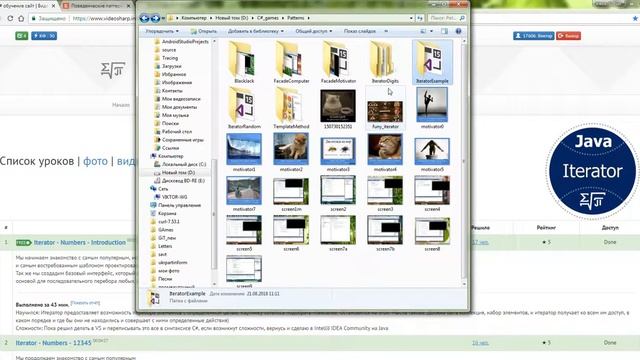
Task: Select the TemplateMethod folder
Action: pyautogui.click(x=291, y=108)
